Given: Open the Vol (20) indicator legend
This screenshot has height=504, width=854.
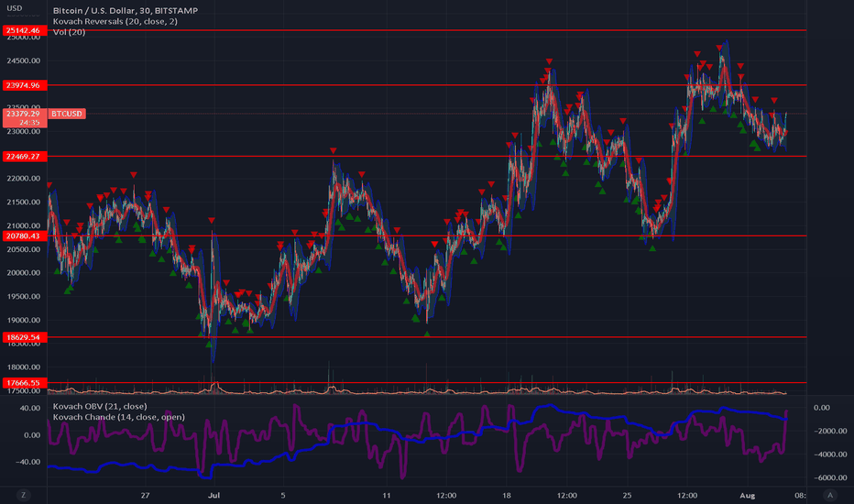Looking at the screenshot, I should [69, 32].
